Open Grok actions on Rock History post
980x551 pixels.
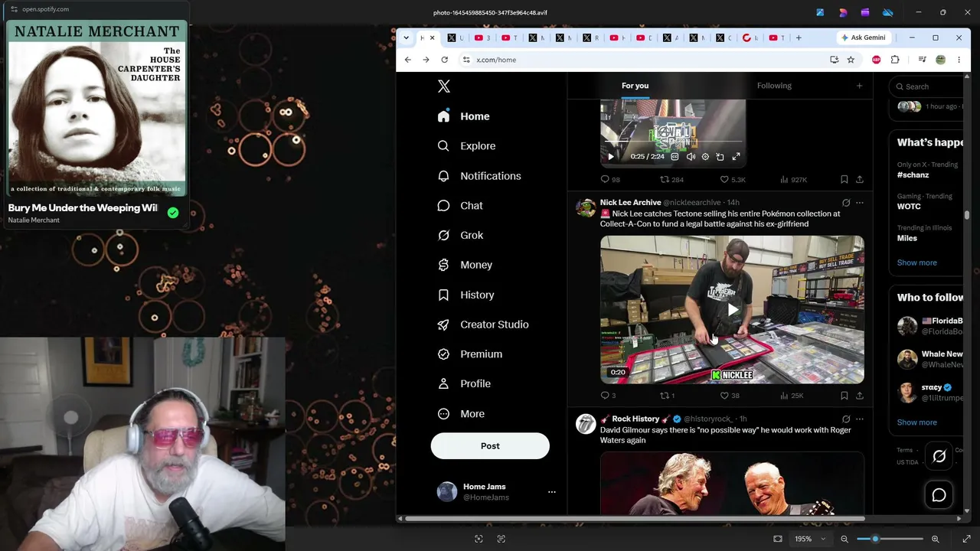846,419
